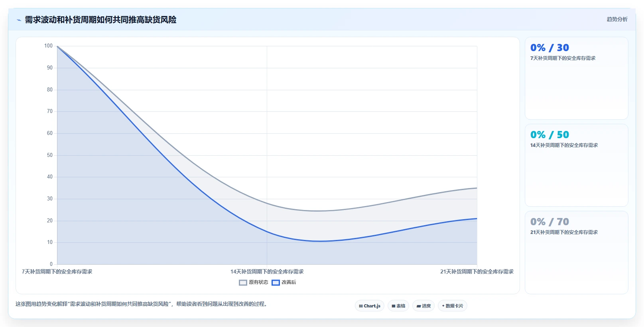This screenshot has width=644, height=327.
Task: Click the x-axis label 21天补货周期下的安全库存需求
Action: (x=477, y=272)
